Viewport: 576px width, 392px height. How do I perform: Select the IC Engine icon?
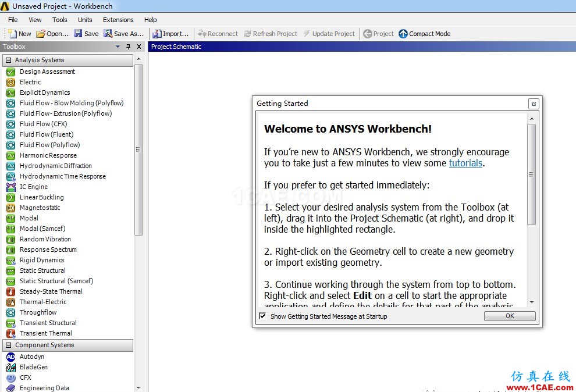pyautogui.click(x=10, y=187)
